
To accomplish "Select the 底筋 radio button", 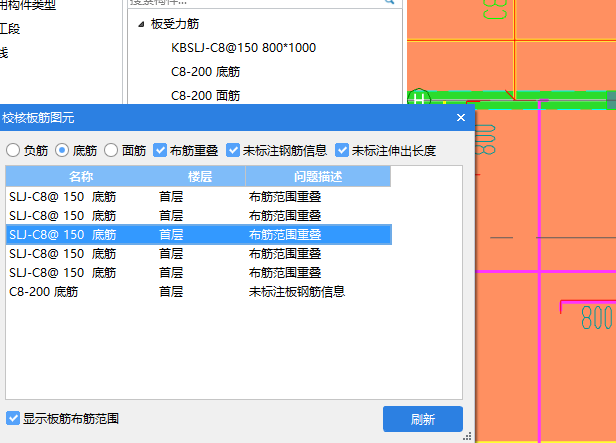I will (x=62, y=150).
